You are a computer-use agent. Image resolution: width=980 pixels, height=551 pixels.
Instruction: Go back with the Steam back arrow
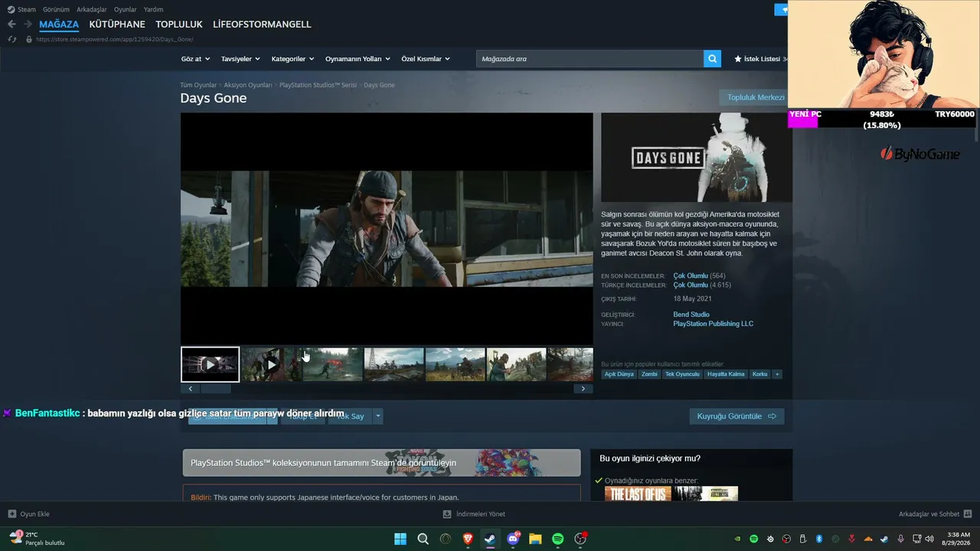(x=11, y=24)
